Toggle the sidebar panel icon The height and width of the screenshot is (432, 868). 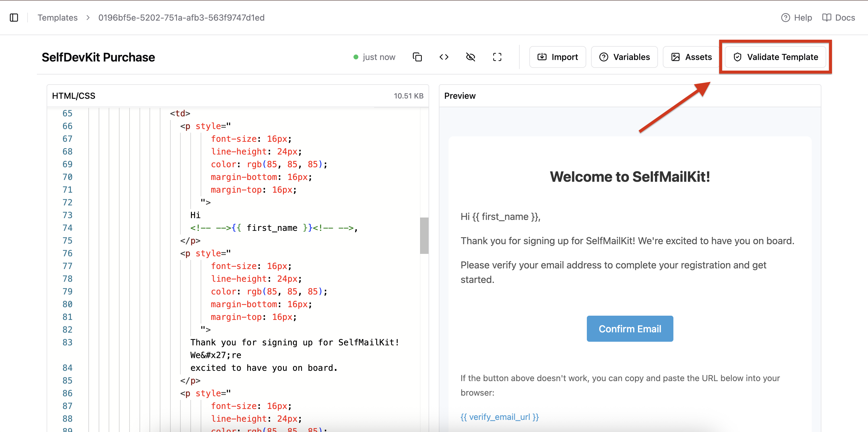14,18
